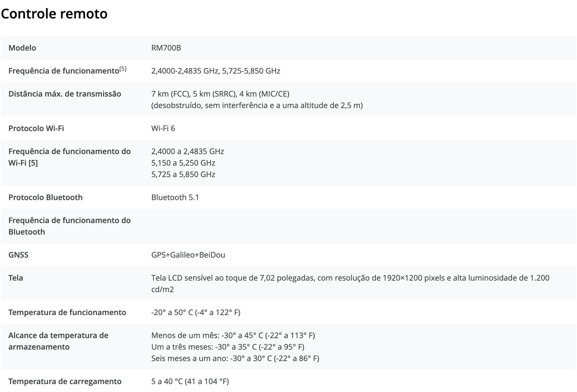The image size is (577, 392).
Task: Open footnote [5] next to Frequência de funcionamento
Action: tap(123, 69)
